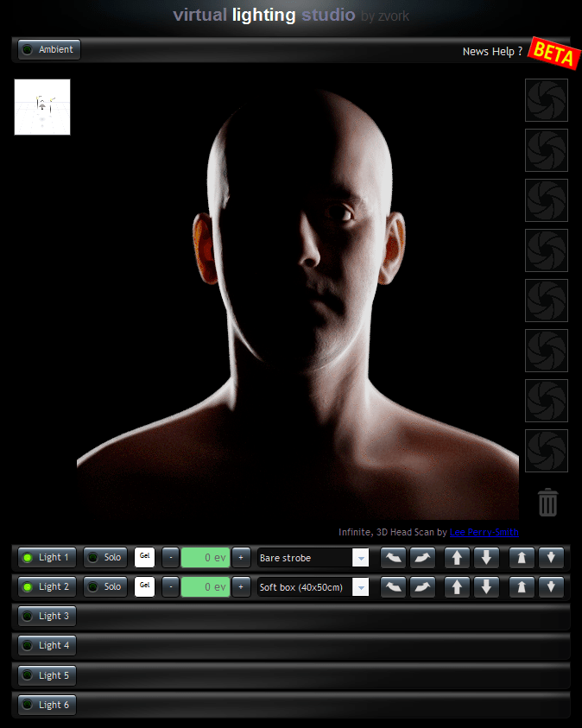This screenshot has width=582, height=728.
Task: Click the last shutter snapshot slot
Action: pos(546,451)
